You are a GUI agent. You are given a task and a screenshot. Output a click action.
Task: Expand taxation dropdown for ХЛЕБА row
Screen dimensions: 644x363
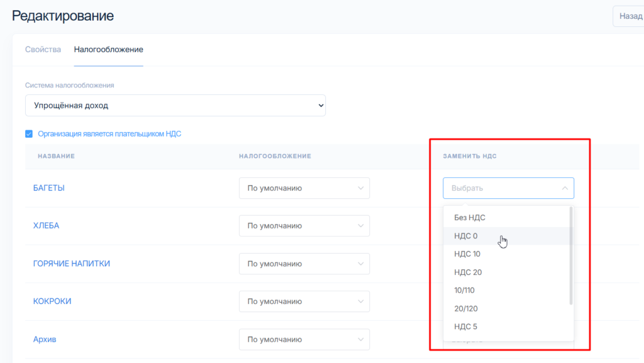coord(304,226)
